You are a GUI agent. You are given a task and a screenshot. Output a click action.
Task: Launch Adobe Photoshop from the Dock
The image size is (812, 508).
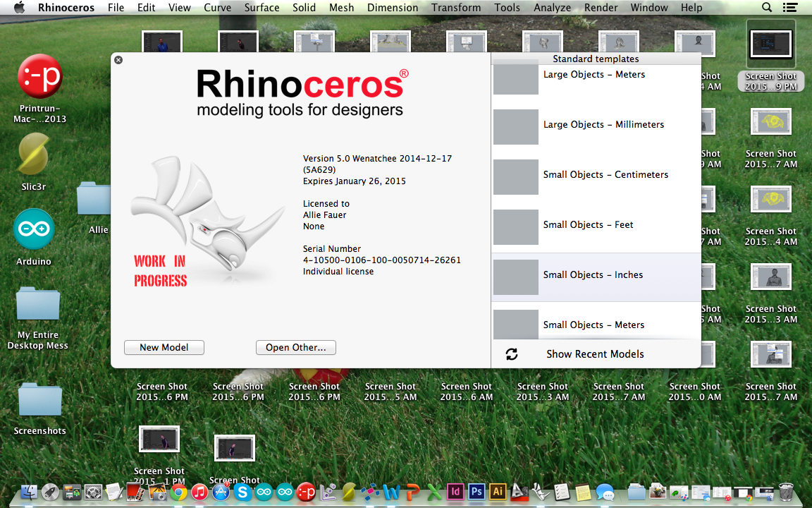pyautogui.click(x=476, y=491)
